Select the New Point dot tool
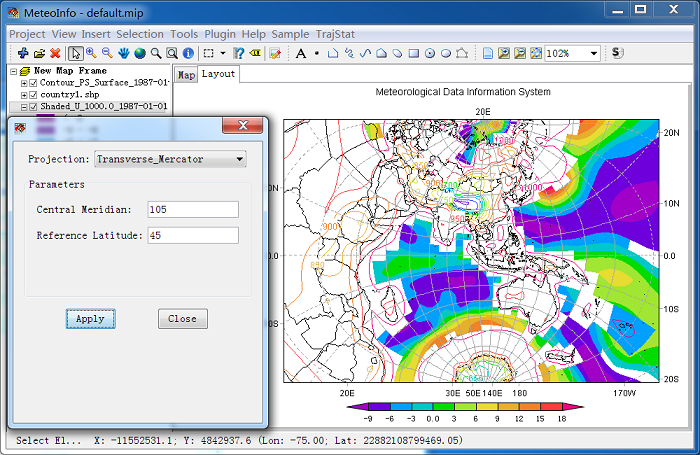Viewport: 700px width, 455px height. click(x=317, y=54)
